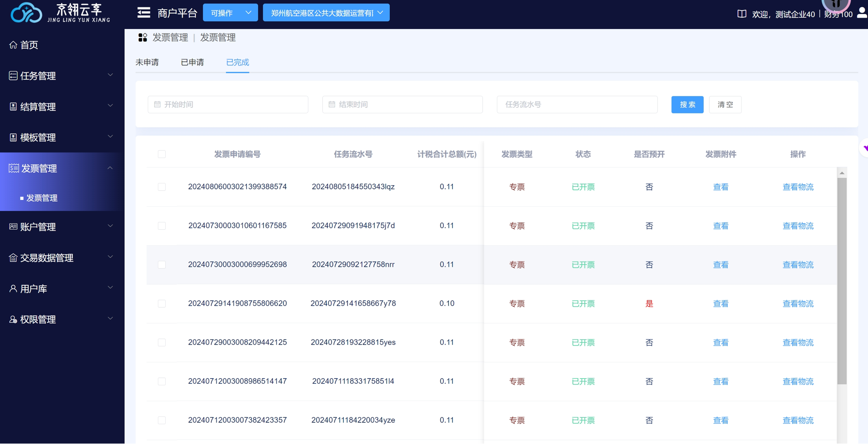The width and height of the screenshot is (868, 444).
Task: Click the 发票管理 breadcrumb grid icon
Action: click(x=143, y=38)
